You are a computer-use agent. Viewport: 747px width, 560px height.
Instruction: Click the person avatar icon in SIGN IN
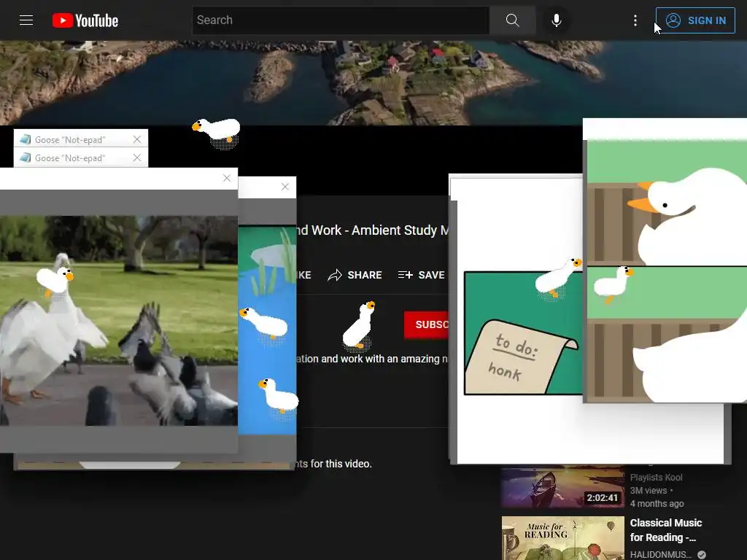pyautogui.click(x=673, y=20)
